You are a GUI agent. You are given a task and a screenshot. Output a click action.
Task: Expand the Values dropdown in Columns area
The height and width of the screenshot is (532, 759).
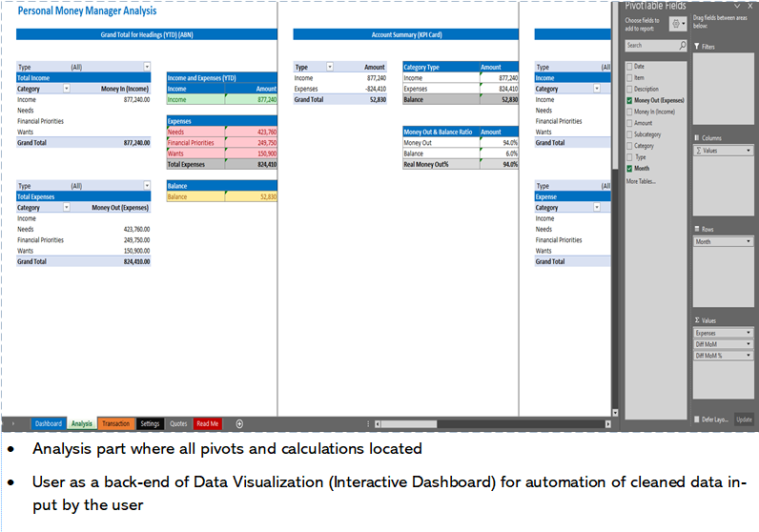click(x=749, y=151)
